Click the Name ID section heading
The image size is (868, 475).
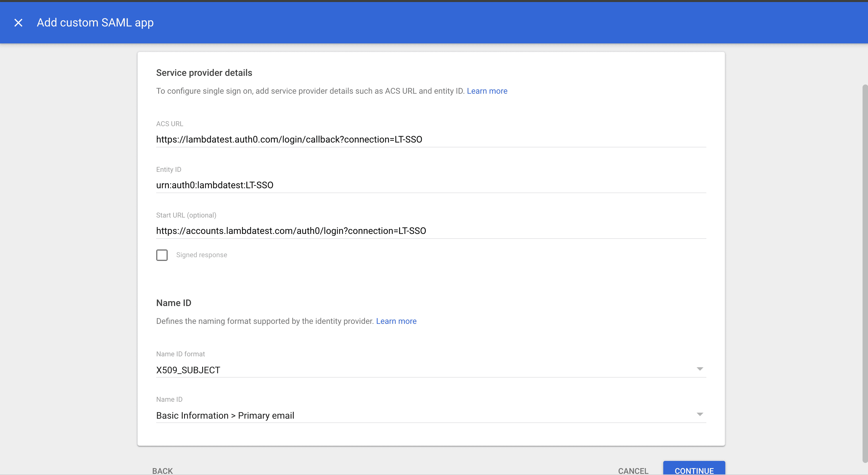point(173,303)
